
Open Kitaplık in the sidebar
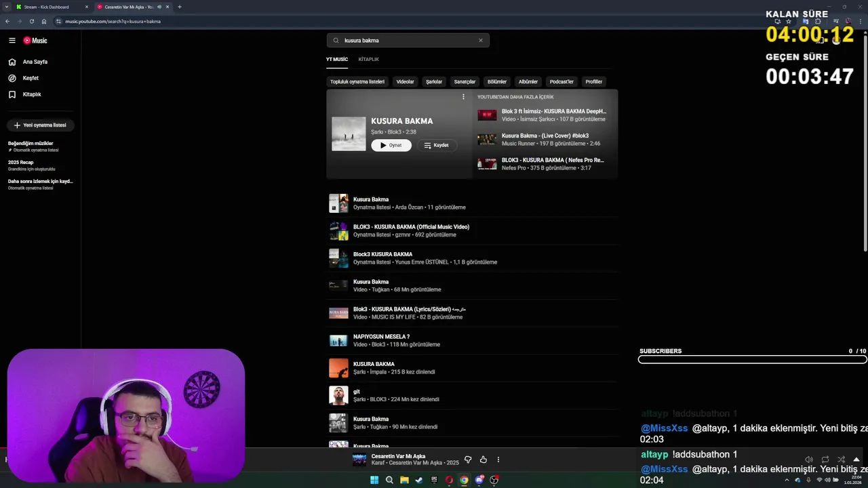(25, 94)
